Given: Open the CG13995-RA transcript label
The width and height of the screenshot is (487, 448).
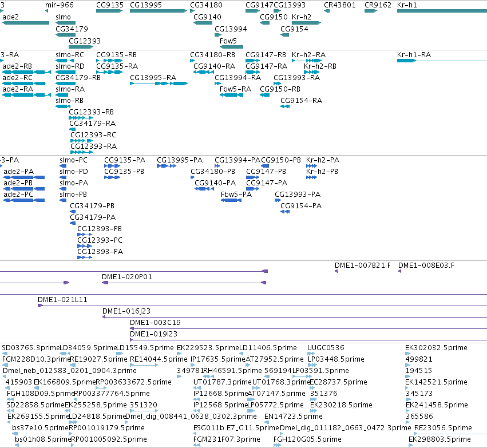Looking at the screenshot, I should click(x=153, y=78).
